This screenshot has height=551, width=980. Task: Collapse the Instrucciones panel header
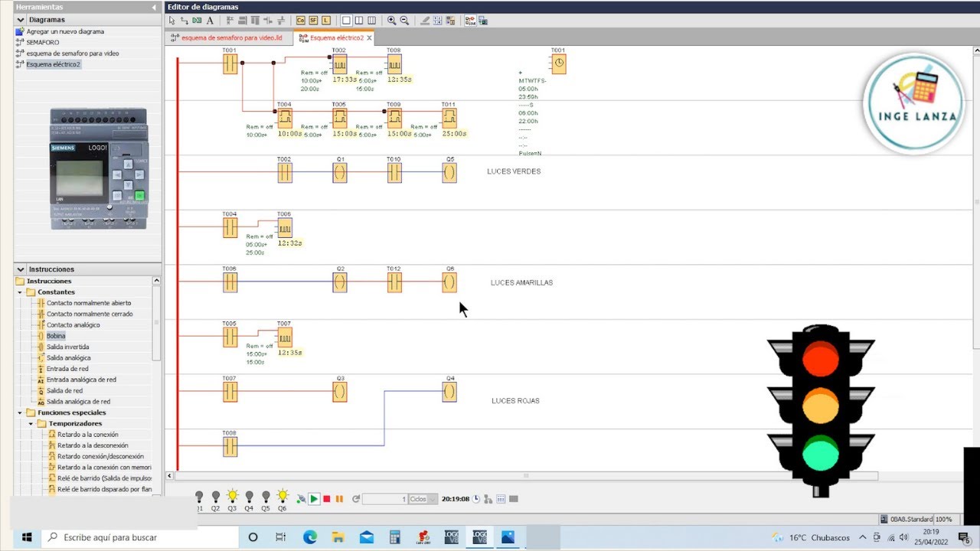click(21, 269)
